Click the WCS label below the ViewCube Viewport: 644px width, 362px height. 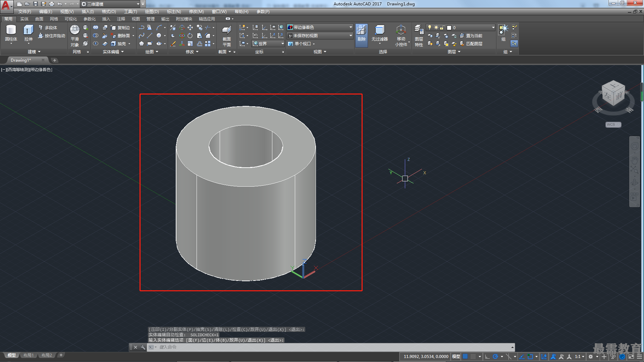coord(613,125)
